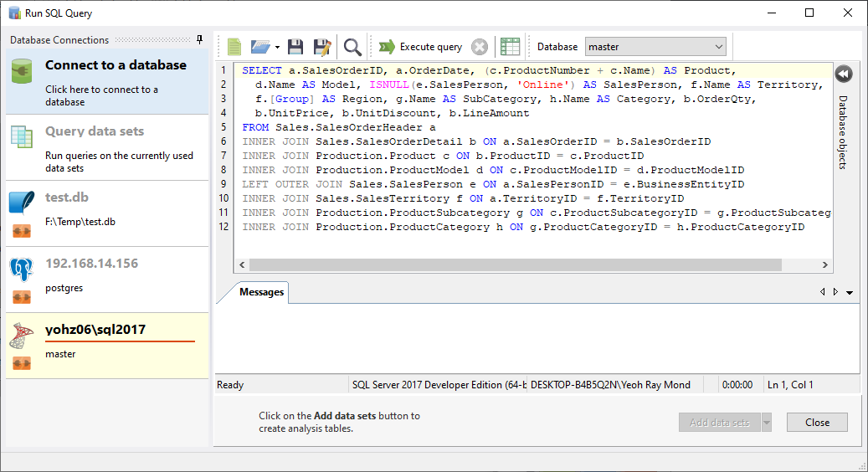Click the Close button
The height and width of the screenshot is (472, 868).
click(x=817, y=423)
